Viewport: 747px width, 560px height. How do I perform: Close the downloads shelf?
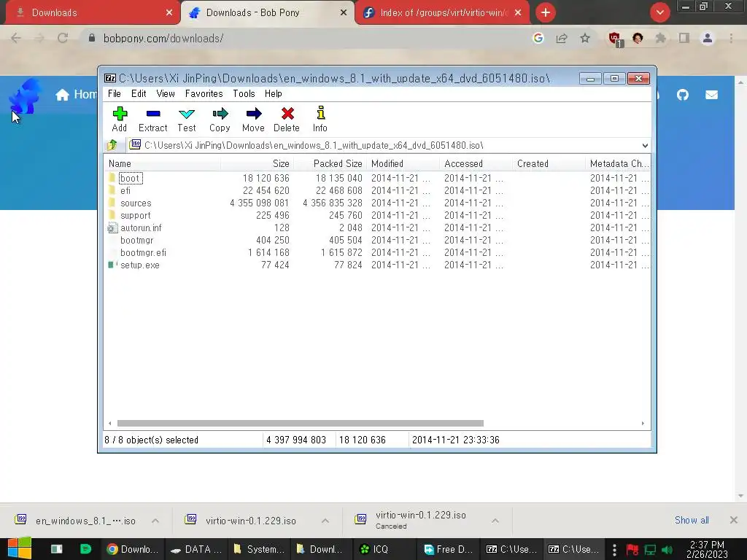click(x=734, y=520)
